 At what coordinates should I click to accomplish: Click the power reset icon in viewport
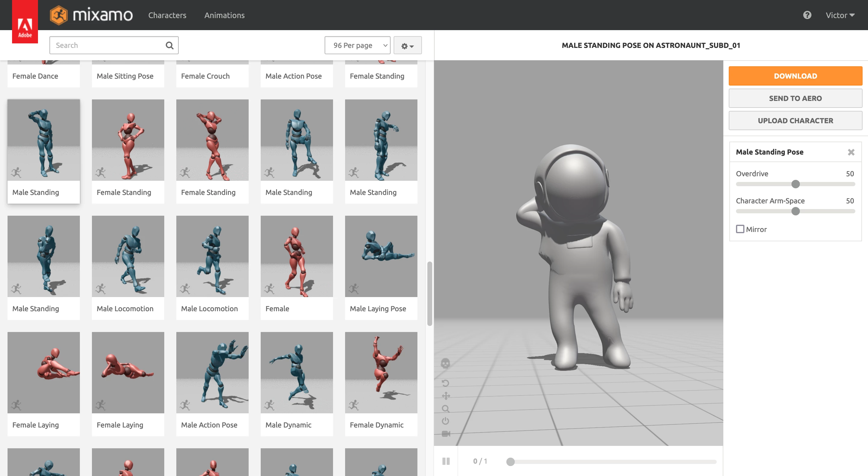(x=445, y=421)
